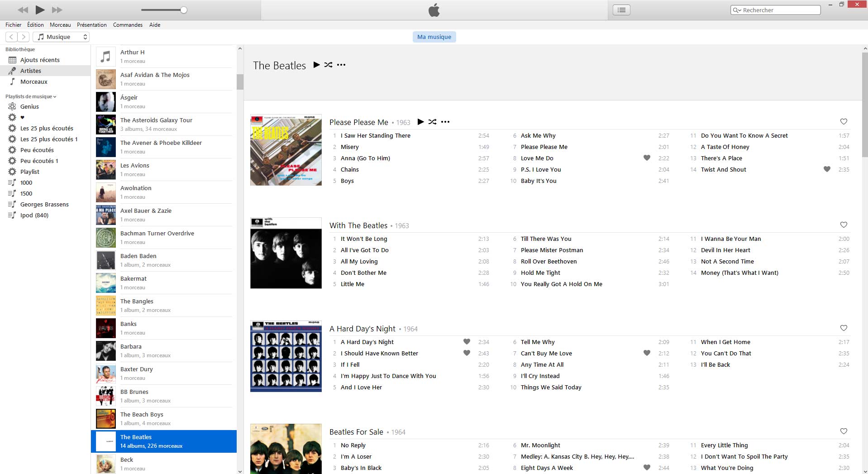
Task: Open the Morceau menu
Action: click(x=60, y=25)
